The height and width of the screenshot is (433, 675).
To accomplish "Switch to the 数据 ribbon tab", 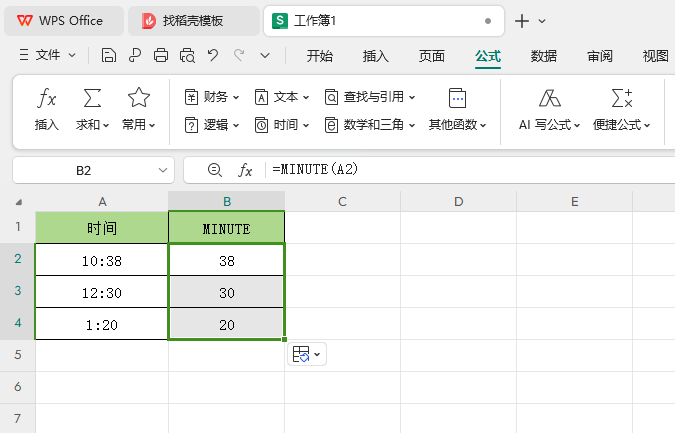I will coord(544,56).
